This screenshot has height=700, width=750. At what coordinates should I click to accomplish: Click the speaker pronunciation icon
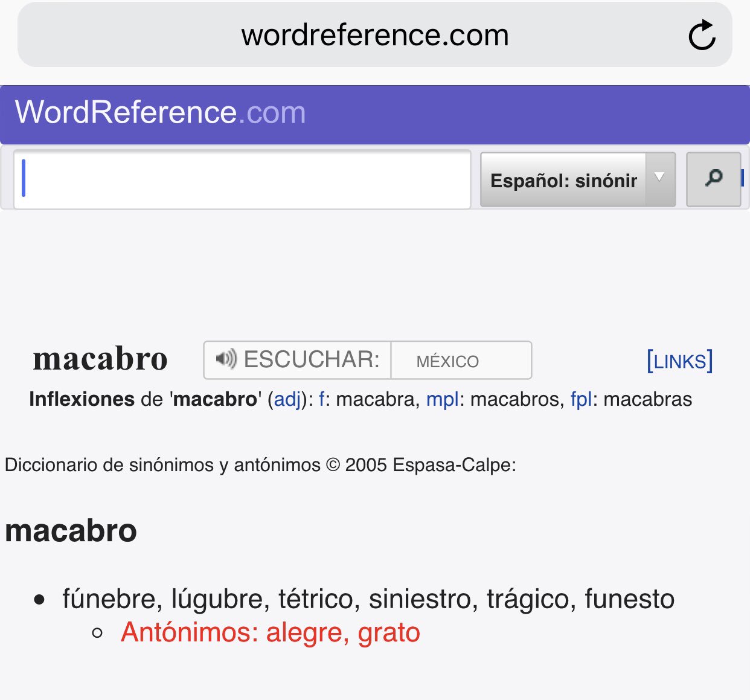tap(225, 359)
